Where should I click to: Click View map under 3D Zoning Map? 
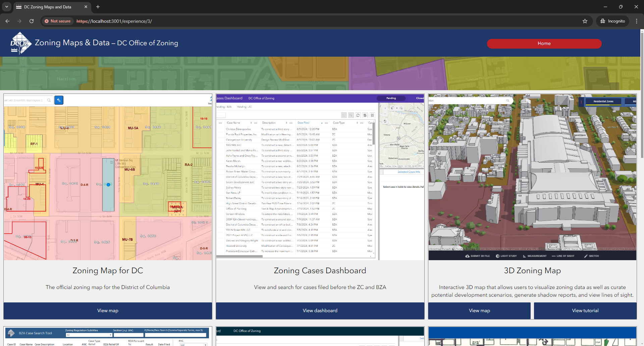[x=479, y=311]
